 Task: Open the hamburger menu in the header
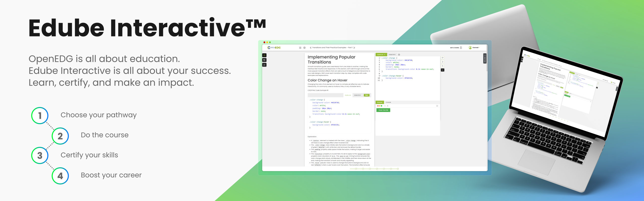(x=300, y=48)
